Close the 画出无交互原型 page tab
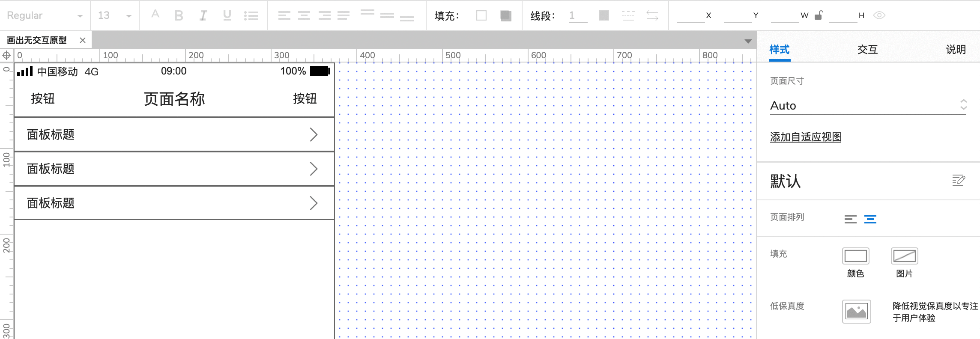The width and height of the screenshot is (980, 339). point(83,40)
